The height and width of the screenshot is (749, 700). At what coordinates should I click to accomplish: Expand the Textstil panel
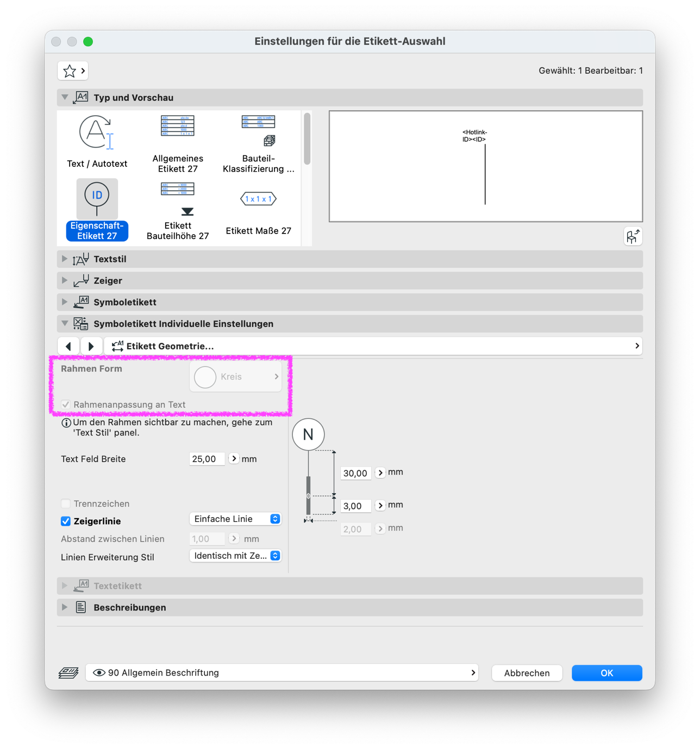click(65, 259)
